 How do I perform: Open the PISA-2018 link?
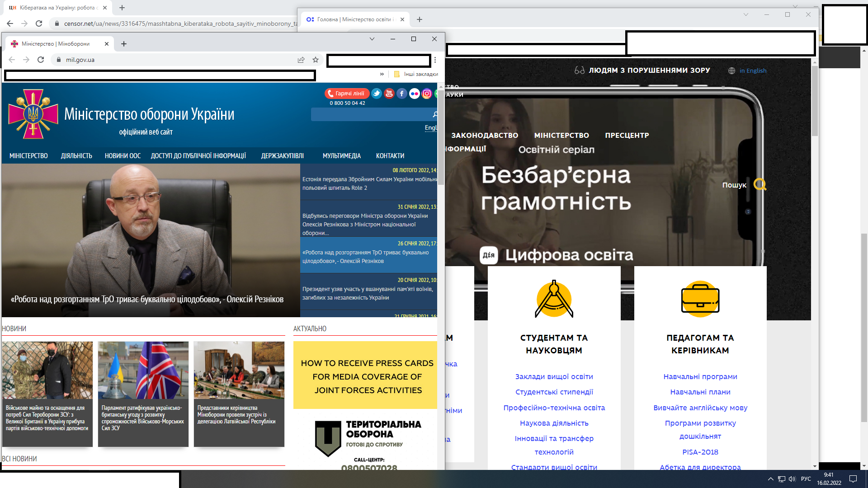[x=700, y=452]
